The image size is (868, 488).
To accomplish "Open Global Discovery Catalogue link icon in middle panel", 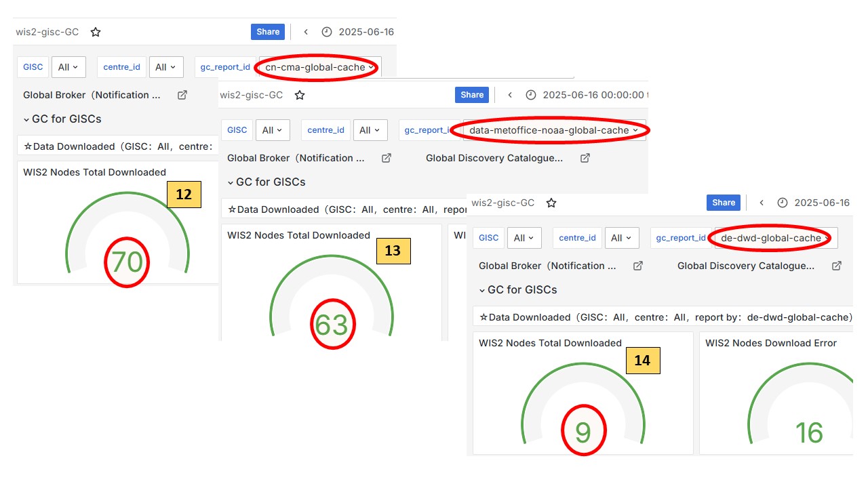I will 585,158.
